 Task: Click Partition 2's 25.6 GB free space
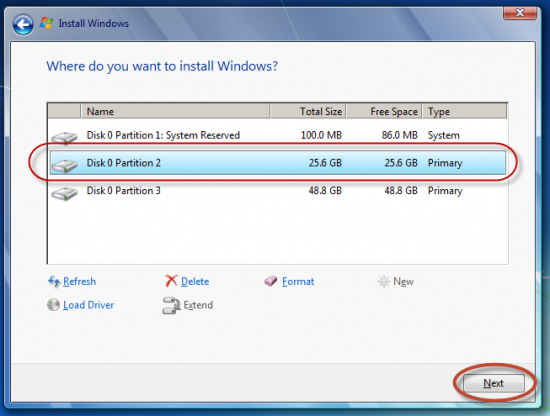tap(401, 163)
